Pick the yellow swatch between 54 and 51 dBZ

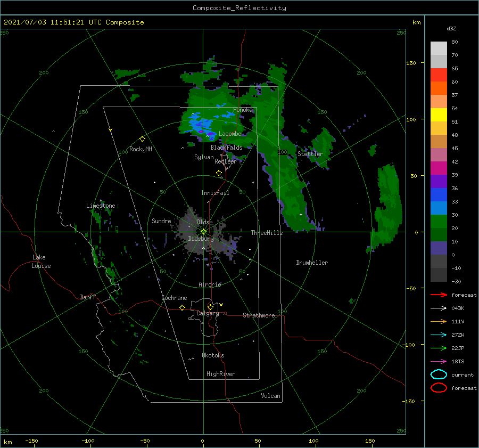click(x=439, y=115)
